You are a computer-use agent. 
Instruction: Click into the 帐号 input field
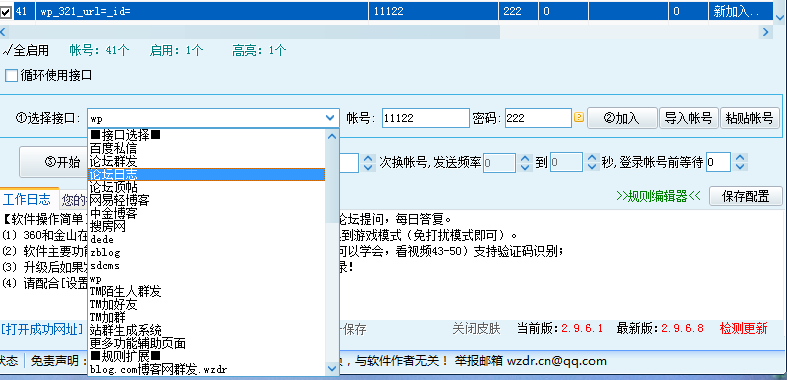(426, 118)
